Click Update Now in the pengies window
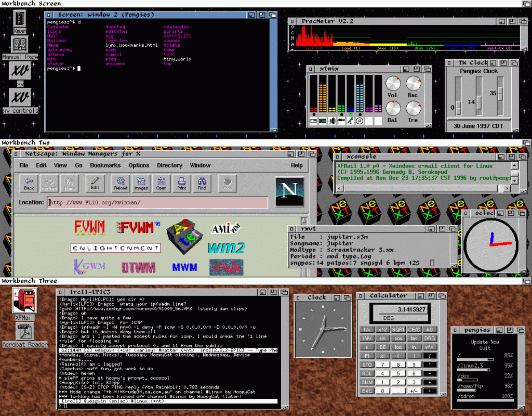This screenshot has height=416, width=532. (x=484, y=342)
